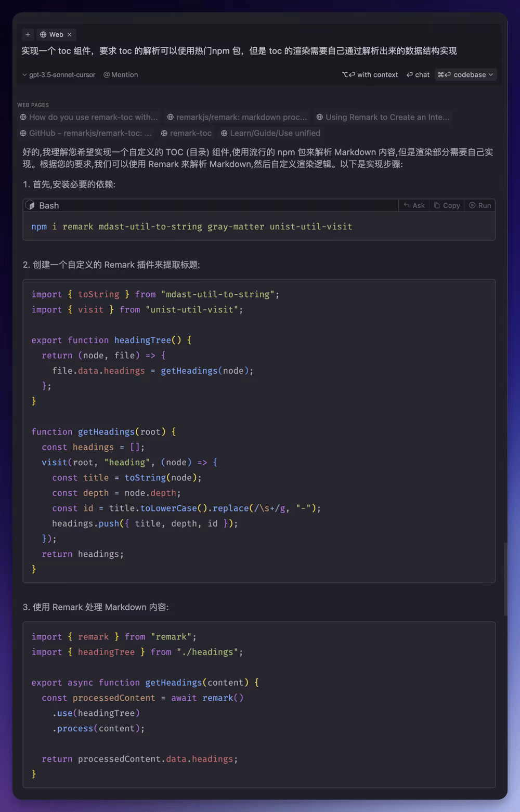Copy the npm install command
Screen dimensions: 520x812
[447, 206]
